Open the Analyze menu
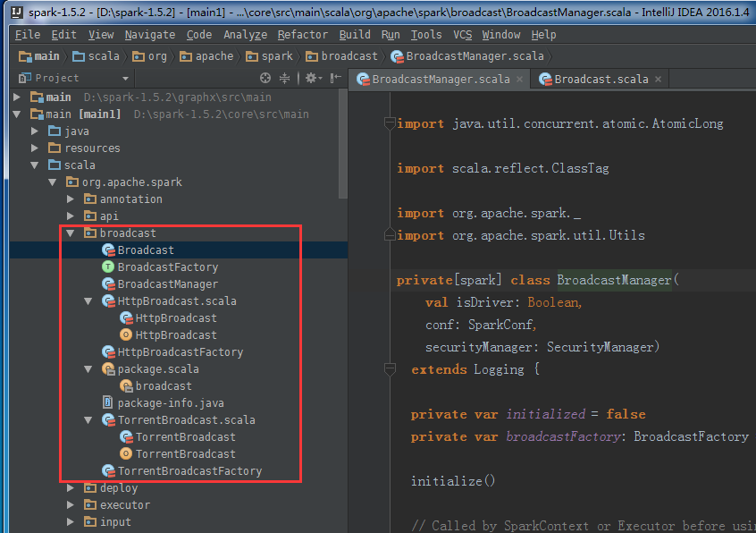Image resolution: width=756 pixels, height=533 pixels. coord(245,35)
